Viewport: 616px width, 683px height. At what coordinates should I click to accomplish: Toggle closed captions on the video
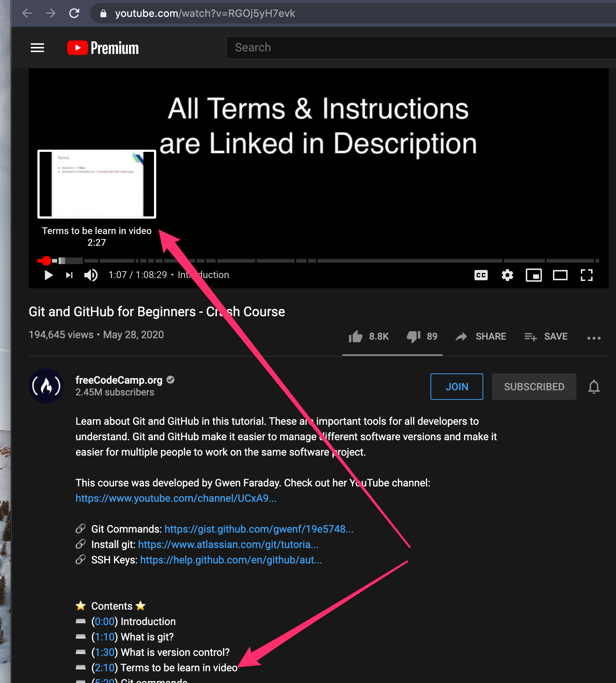481,275
